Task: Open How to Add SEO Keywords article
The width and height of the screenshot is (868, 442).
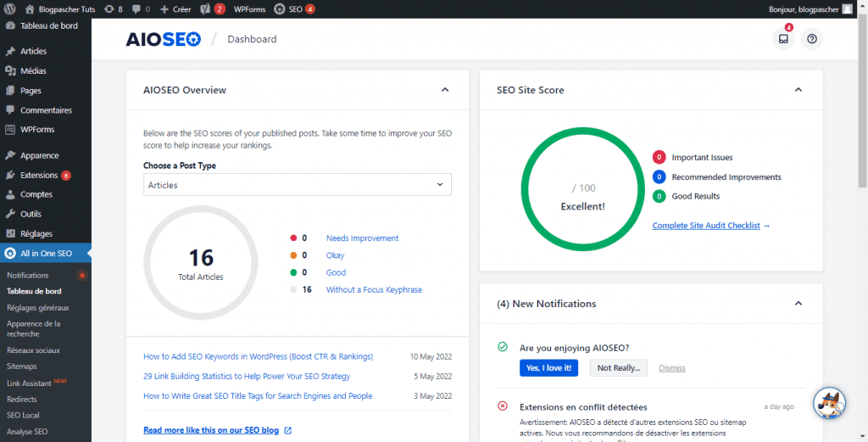Action: point(258,356)
